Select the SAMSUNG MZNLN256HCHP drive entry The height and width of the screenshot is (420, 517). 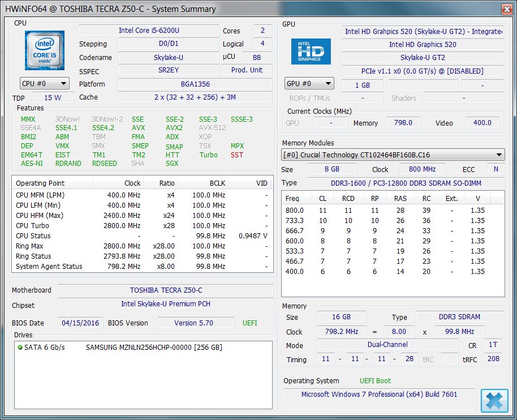[x=154, y=348]
